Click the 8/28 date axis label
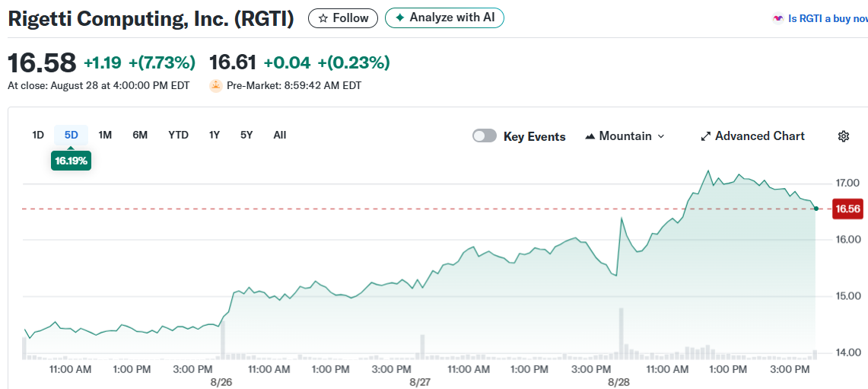The height and width of the screenshot is (389, 868). tap(618, 382)
